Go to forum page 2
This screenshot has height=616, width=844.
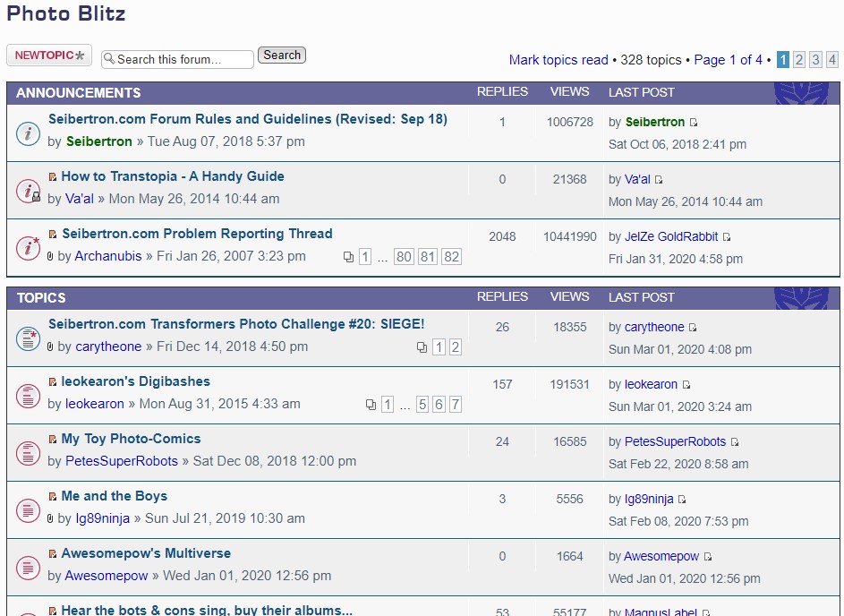coord(799,59)
